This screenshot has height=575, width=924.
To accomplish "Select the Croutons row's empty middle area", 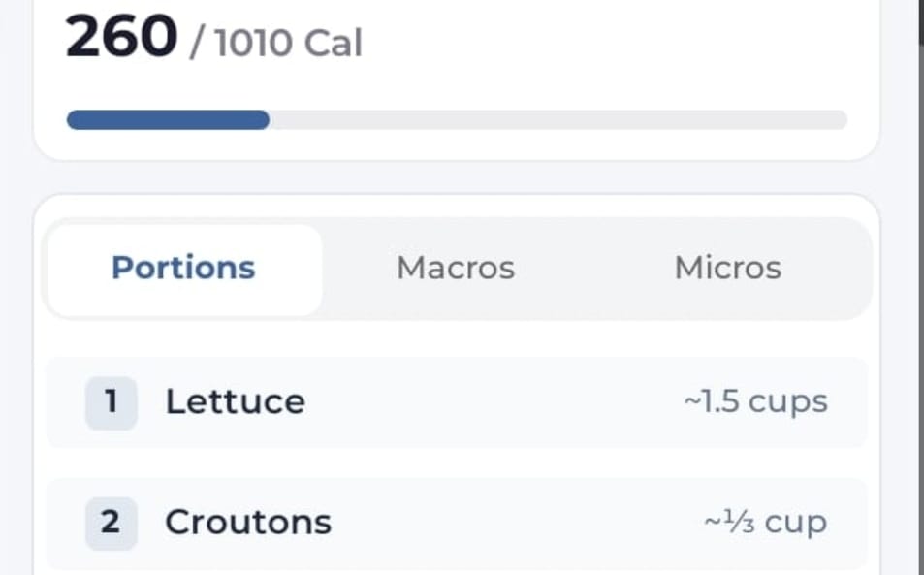I will point(519,524).
